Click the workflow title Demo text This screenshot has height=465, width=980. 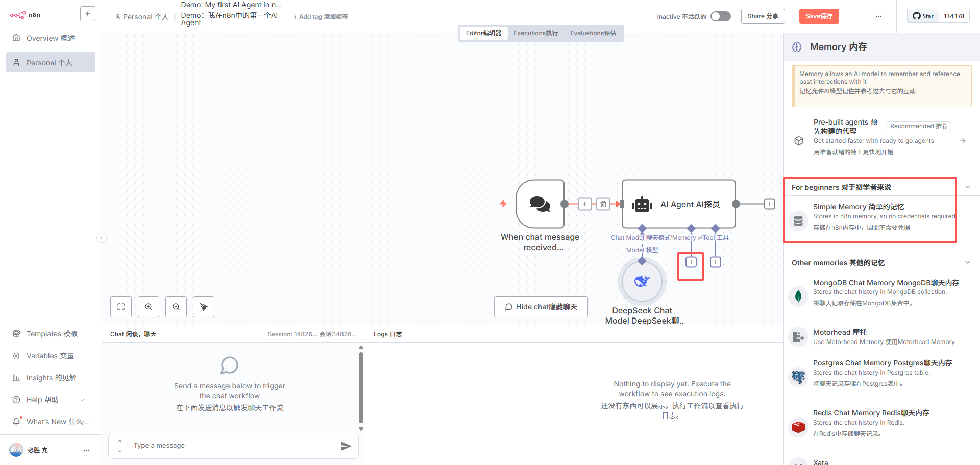click(232, 14)
